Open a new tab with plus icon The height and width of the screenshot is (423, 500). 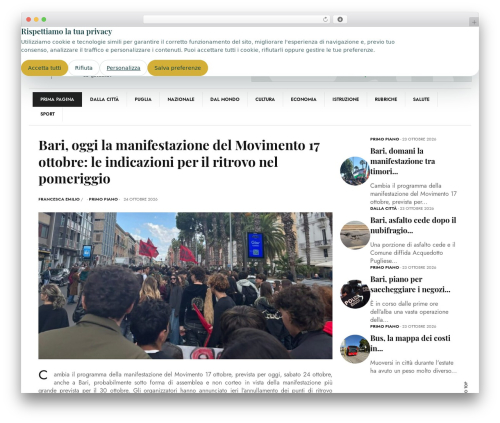point(474,22)
